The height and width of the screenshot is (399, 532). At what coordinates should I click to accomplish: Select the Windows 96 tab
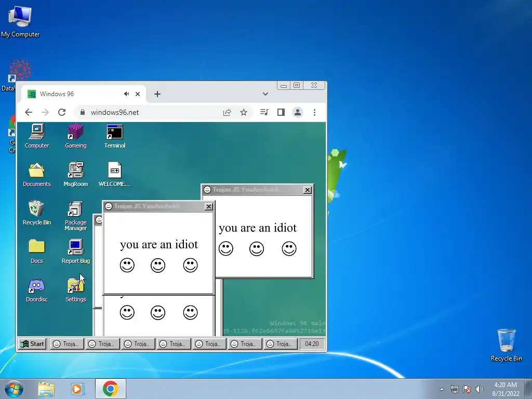click(84, 94)
